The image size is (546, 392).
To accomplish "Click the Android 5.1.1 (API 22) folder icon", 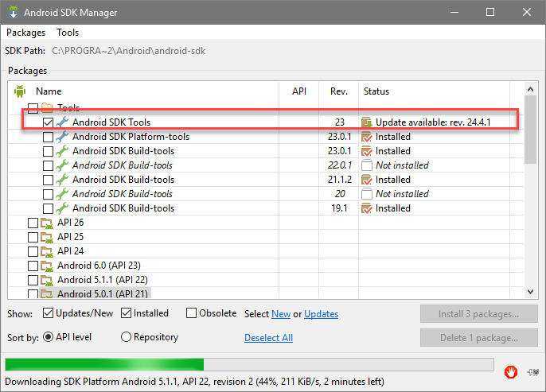I will 47,280.
